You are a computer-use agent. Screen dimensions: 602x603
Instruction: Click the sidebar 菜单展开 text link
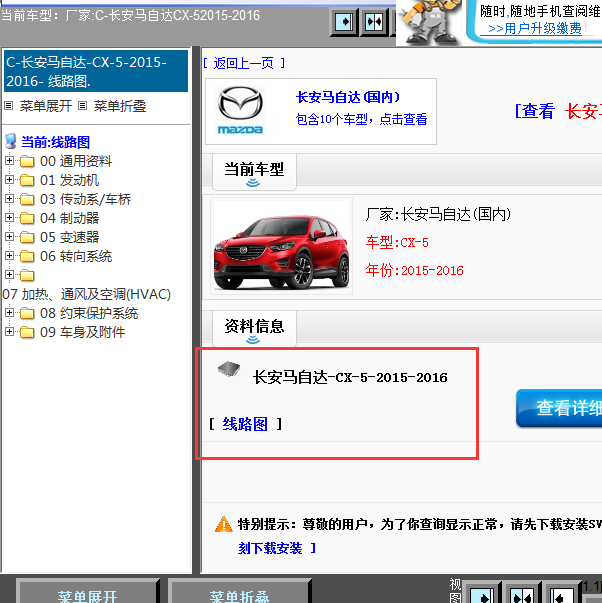46,106
